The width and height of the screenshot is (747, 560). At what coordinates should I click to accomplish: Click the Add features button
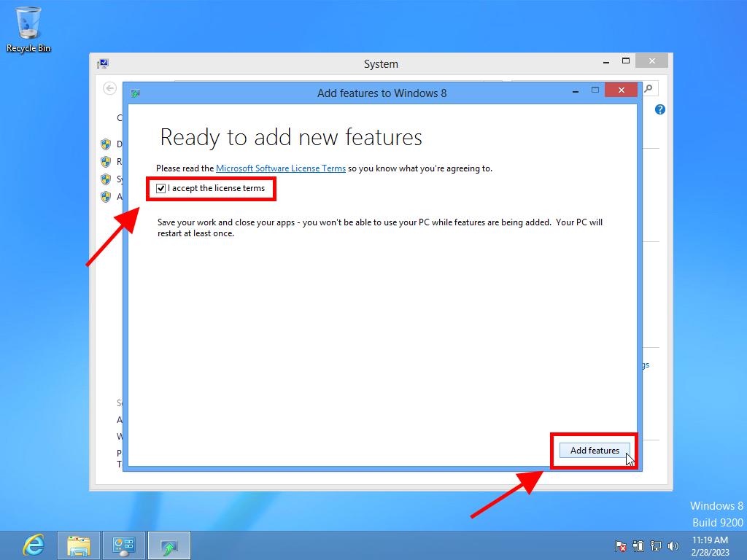coord(594,451)
